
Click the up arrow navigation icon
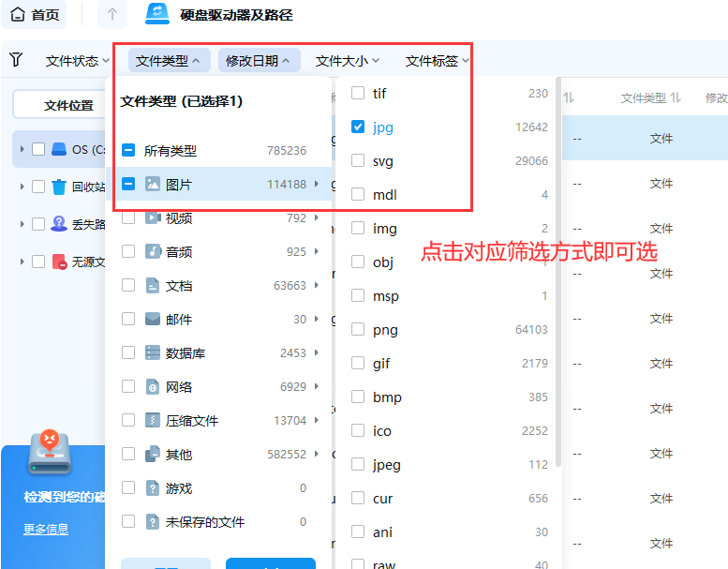[111, 15]
